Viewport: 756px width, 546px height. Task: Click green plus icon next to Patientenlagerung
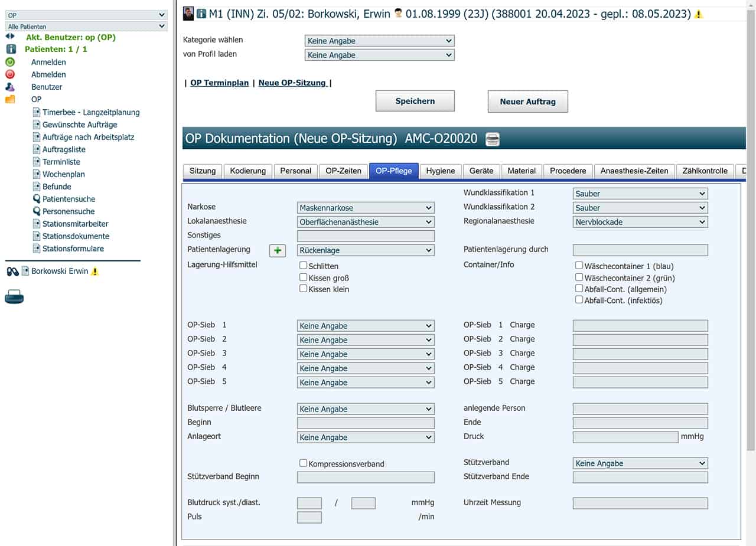pyautogui.click(x=277, y=250)
